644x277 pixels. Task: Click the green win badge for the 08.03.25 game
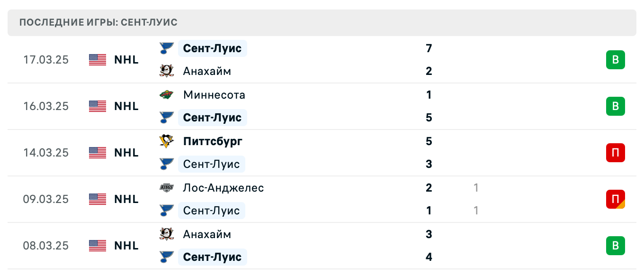coord(615,246)
